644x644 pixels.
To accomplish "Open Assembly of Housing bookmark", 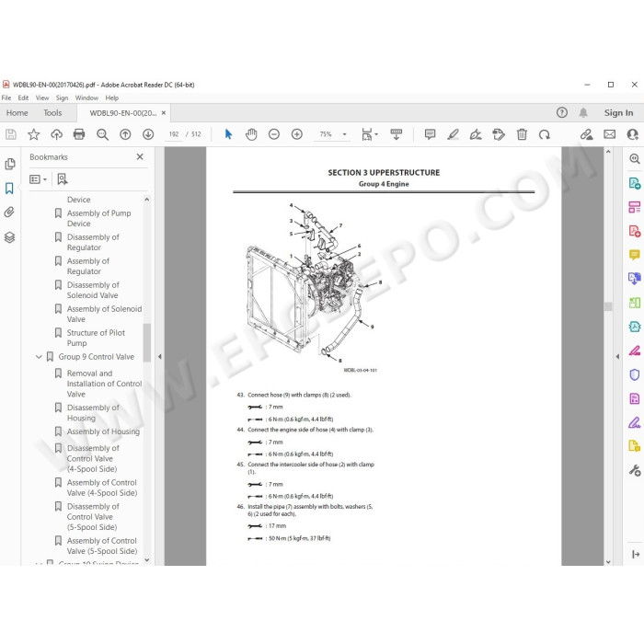I will click(103, 431).
